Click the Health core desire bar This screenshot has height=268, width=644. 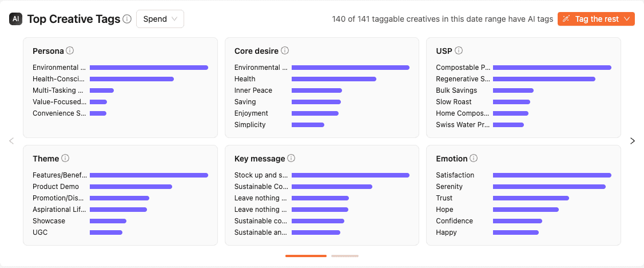(333, 79)
